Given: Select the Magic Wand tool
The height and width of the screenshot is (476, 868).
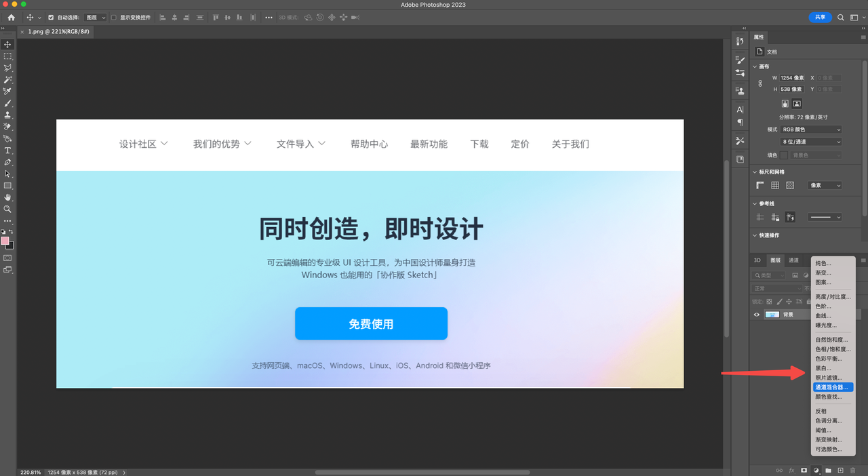Looking at the screenshot, I should [8, 79].
